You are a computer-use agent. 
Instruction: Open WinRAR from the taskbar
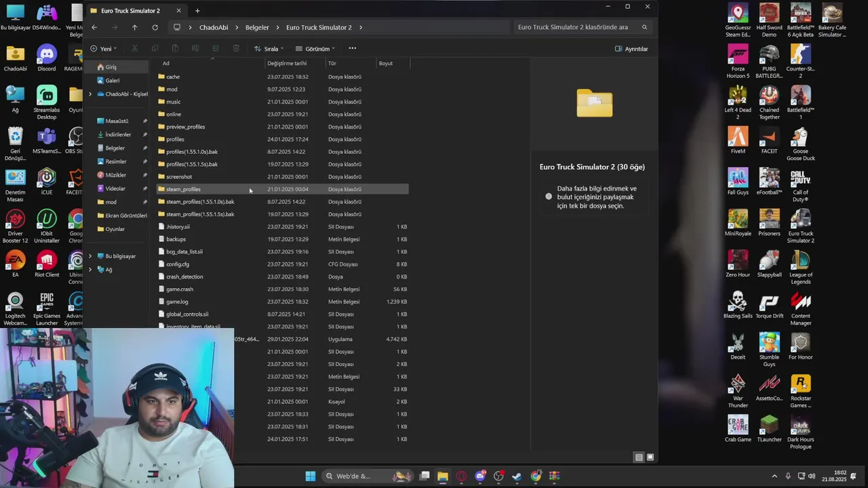click(x=554, y=476)
